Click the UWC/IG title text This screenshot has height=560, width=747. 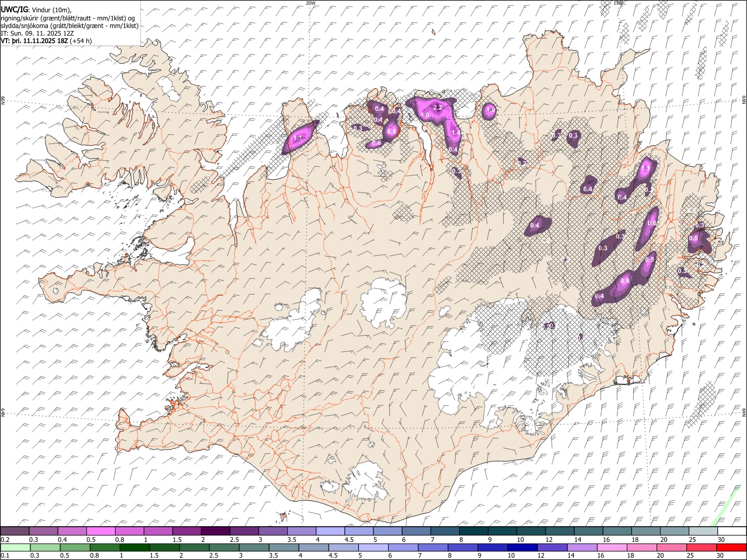tap(14, 9)
